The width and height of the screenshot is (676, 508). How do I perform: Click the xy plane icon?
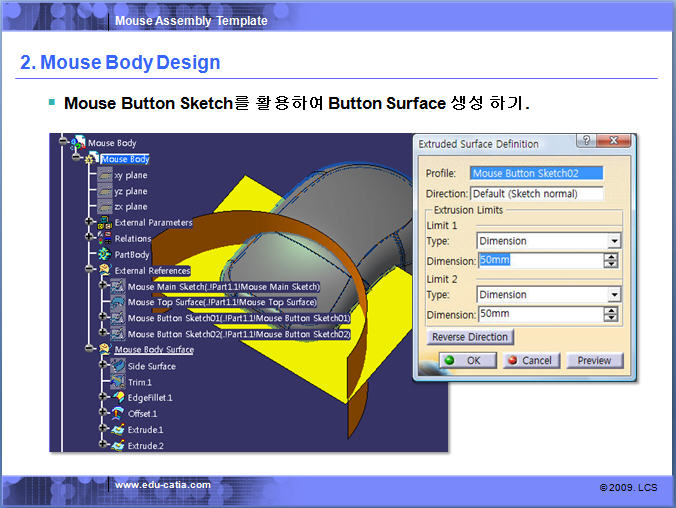click(104, 175)
